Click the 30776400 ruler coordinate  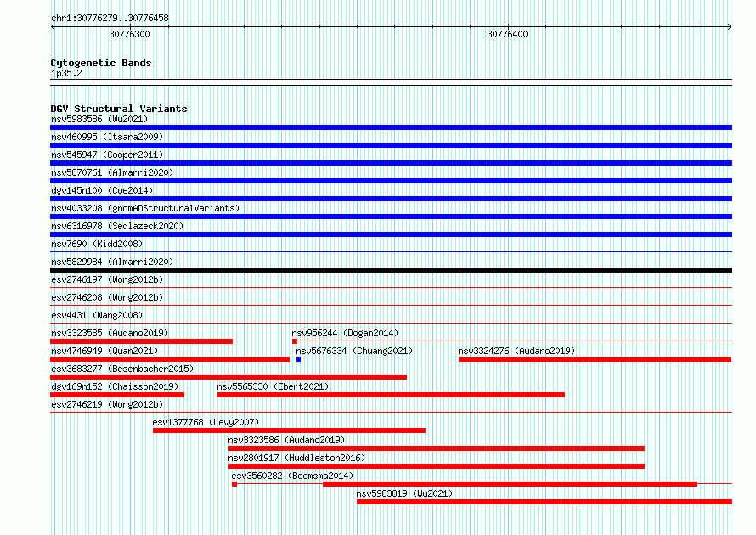coord(507,34)
